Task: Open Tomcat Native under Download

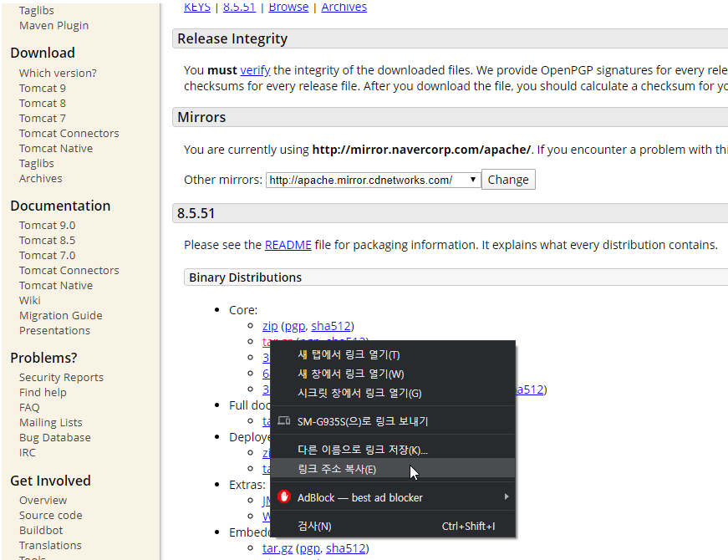Action: 56,149
